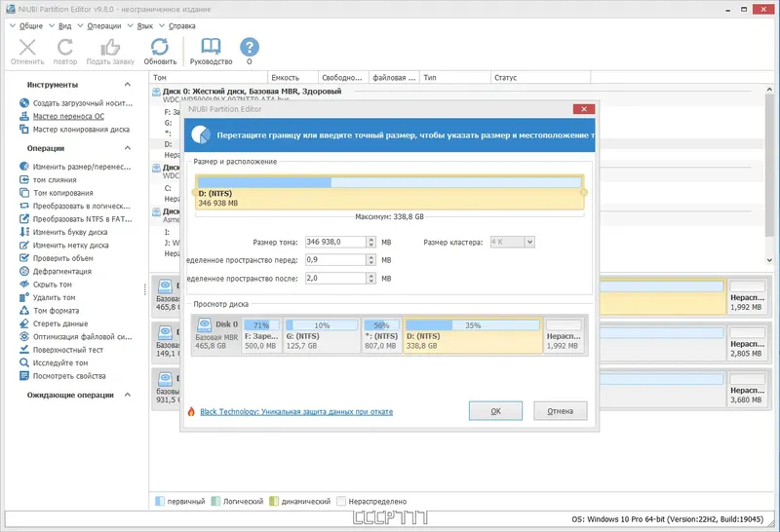The image size is (780, 532).
Task: Open the Размер кластера dropdown
Action: [x=529, y=243]
